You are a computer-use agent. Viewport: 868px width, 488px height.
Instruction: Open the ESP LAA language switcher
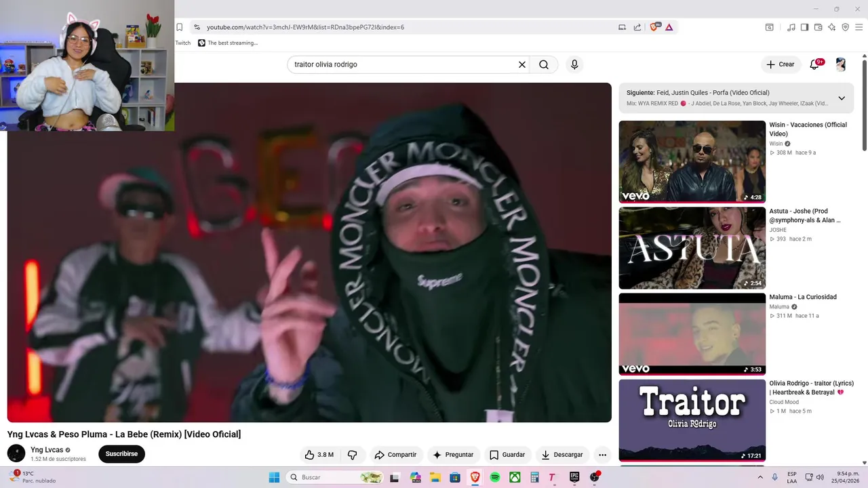[x=792, y=477]
